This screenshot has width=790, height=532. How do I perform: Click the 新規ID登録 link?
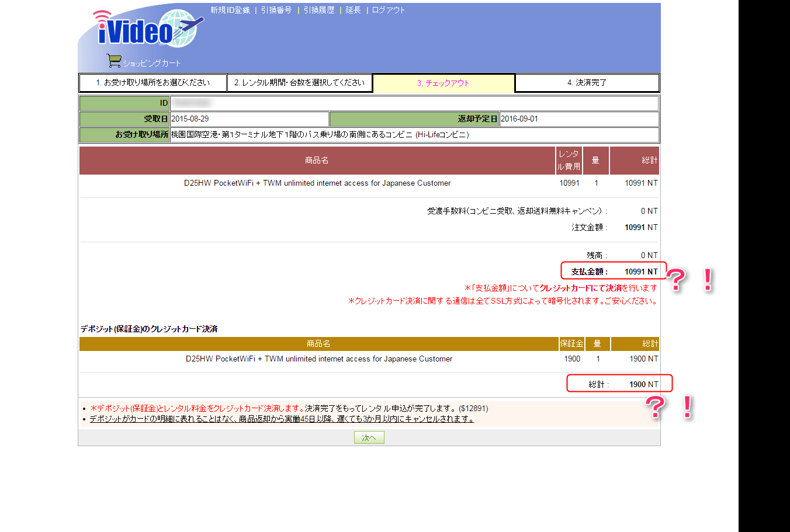[x=230, y=10]
